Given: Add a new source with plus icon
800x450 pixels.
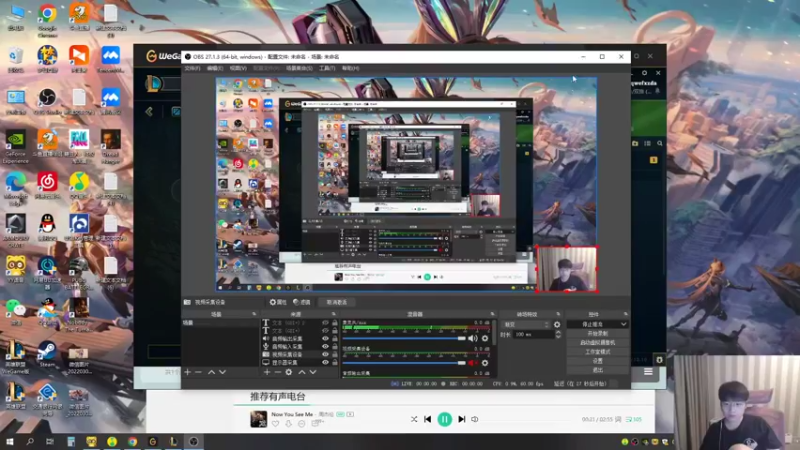Looking at the screenshot, I should tap(267, 372).
